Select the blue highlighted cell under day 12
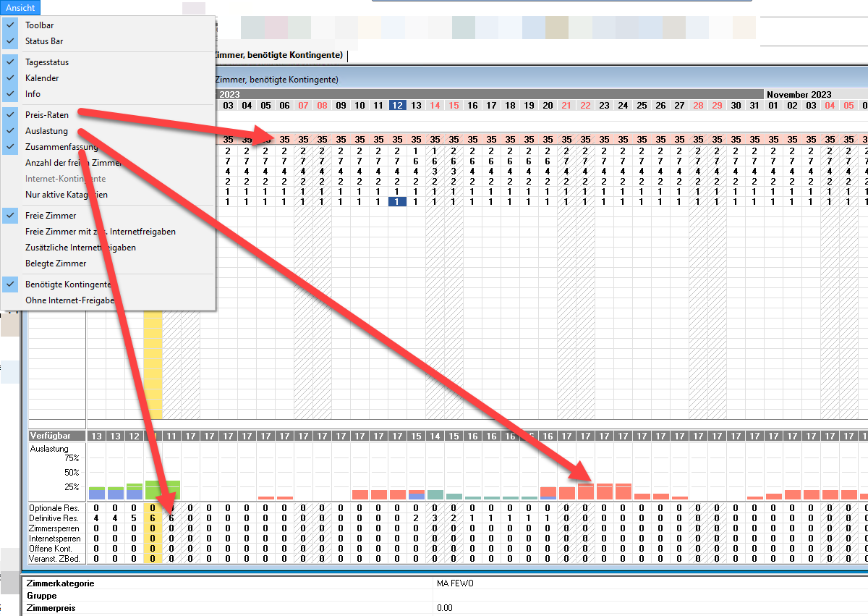868x616 pixels. coord(397,202)
